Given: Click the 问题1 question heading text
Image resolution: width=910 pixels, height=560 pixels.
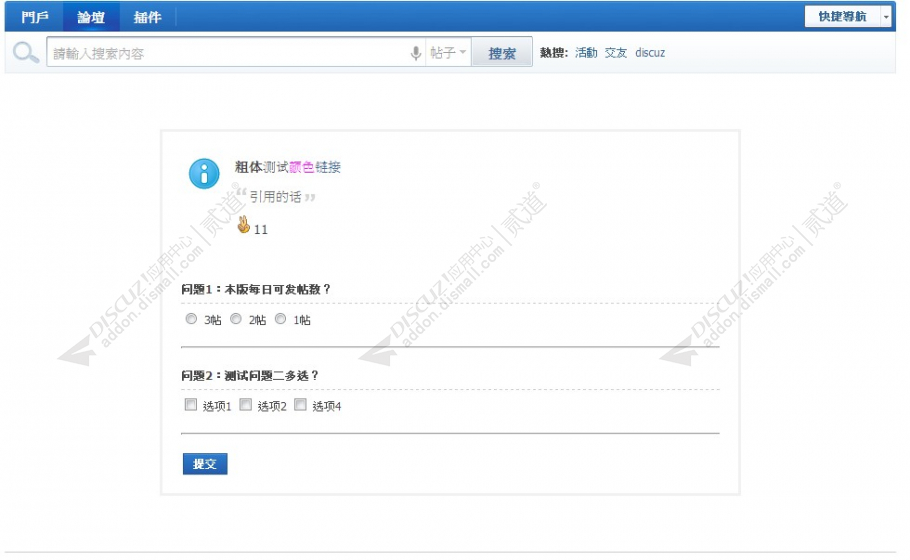Looking at the screenshot, I should tap(256, 289).
